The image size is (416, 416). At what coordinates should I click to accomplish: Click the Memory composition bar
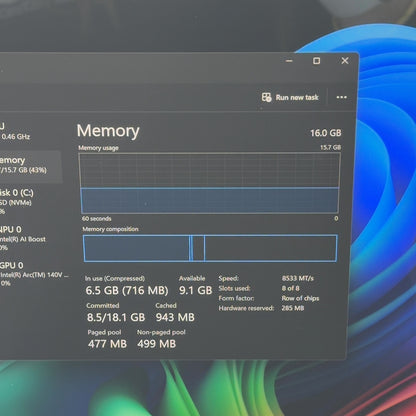(x=210, y=248)
